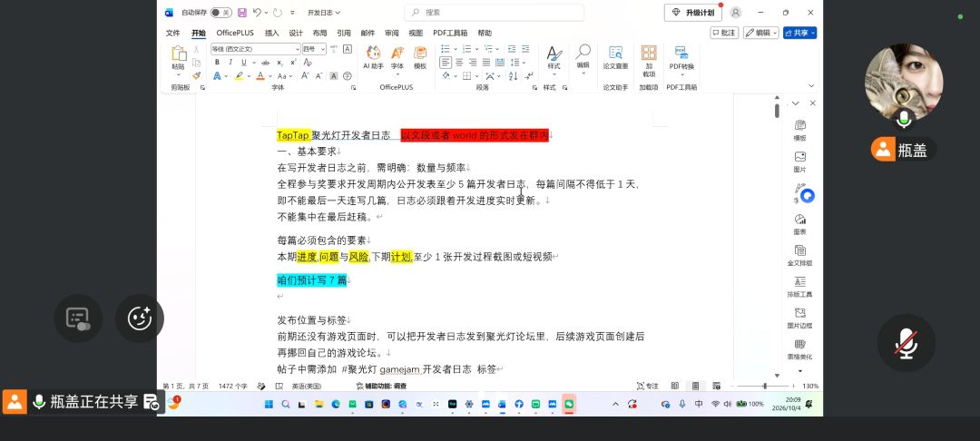The height and width of the screenshot is (441, 980).
Task: Toggle left text alignment
Action: pos(445,62)
